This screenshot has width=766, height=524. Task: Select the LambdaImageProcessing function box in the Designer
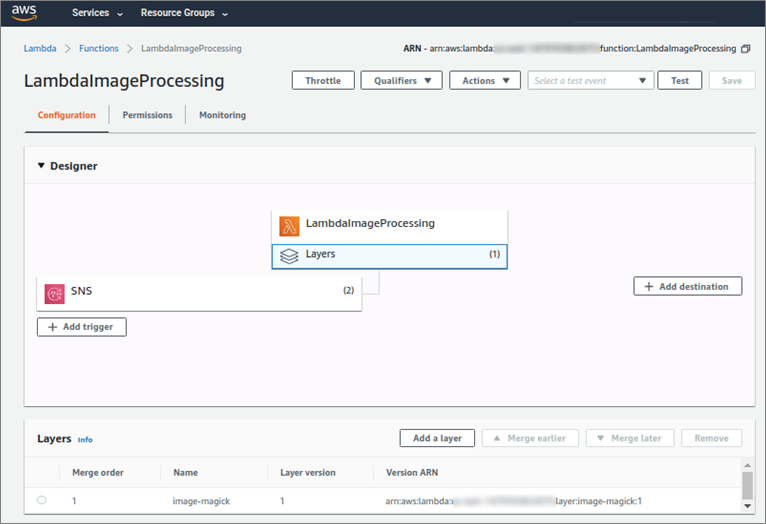pos(389,227)
